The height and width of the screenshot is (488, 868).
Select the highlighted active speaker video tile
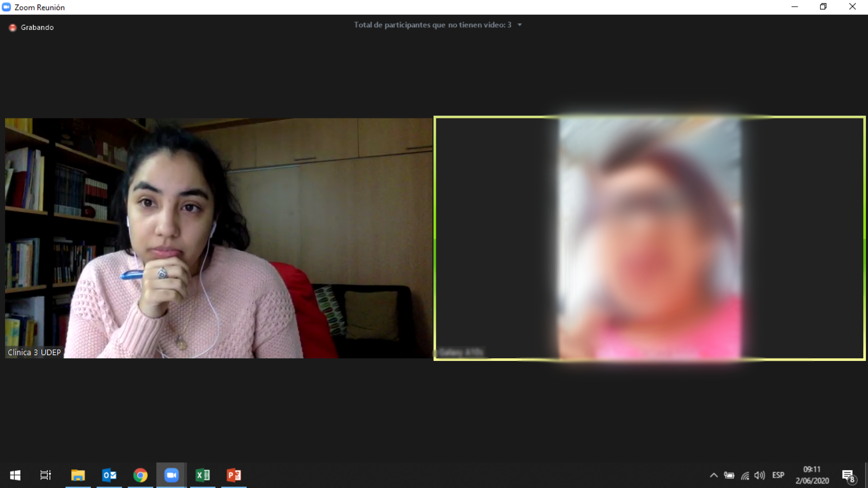tap(649, 238)
